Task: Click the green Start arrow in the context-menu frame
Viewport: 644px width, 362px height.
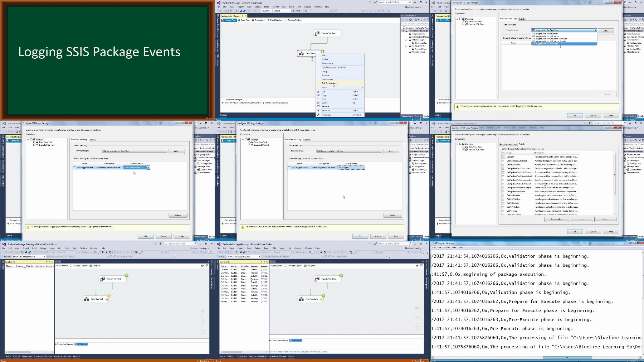Action: [x=294, y=11]
